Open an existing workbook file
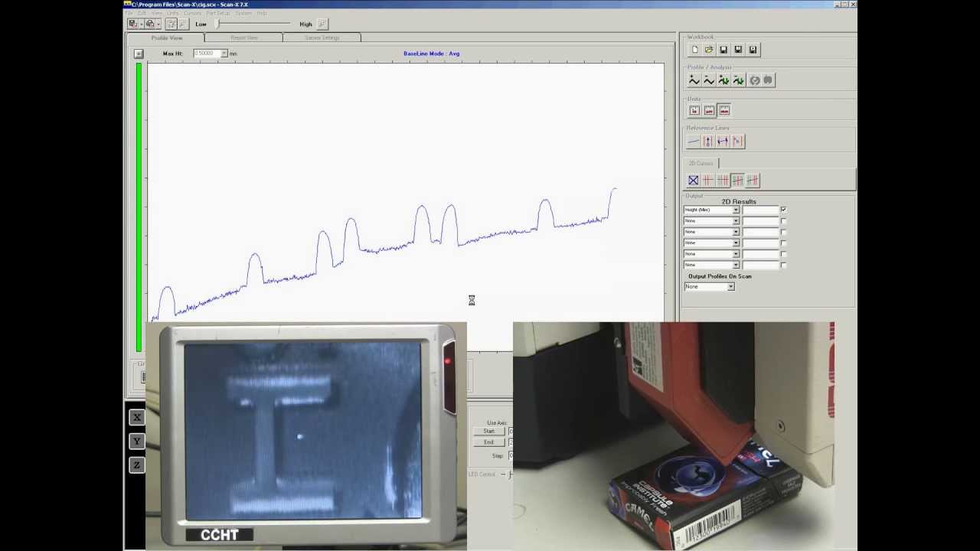This screenshot has width=980, height=551. (x=709, y=50)
